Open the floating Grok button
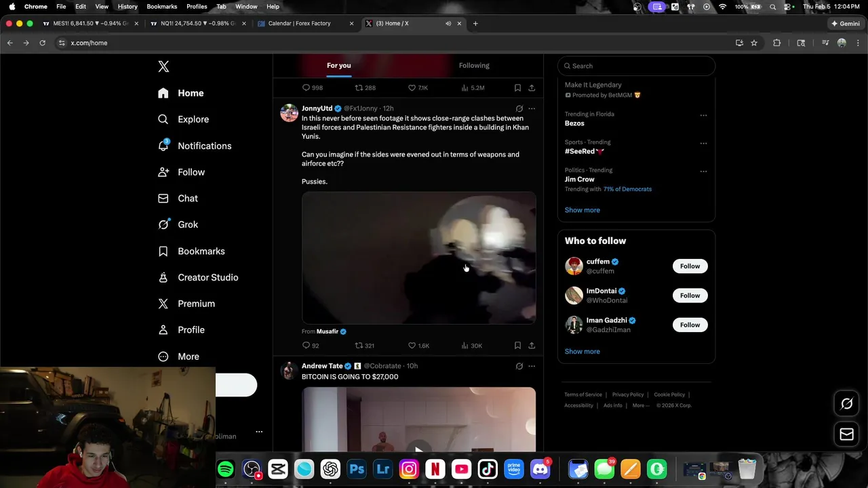 pos(846,404)
